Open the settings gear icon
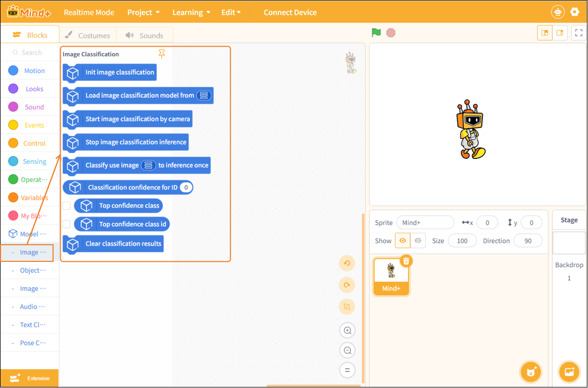Viewport: 588px width, 388px height. [575, 12]
